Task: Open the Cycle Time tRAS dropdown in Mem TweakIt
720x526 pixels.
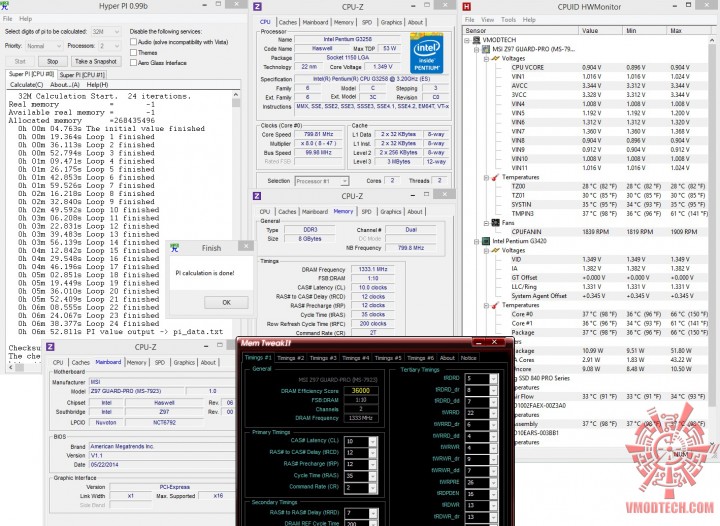Action: coord(372,476)
